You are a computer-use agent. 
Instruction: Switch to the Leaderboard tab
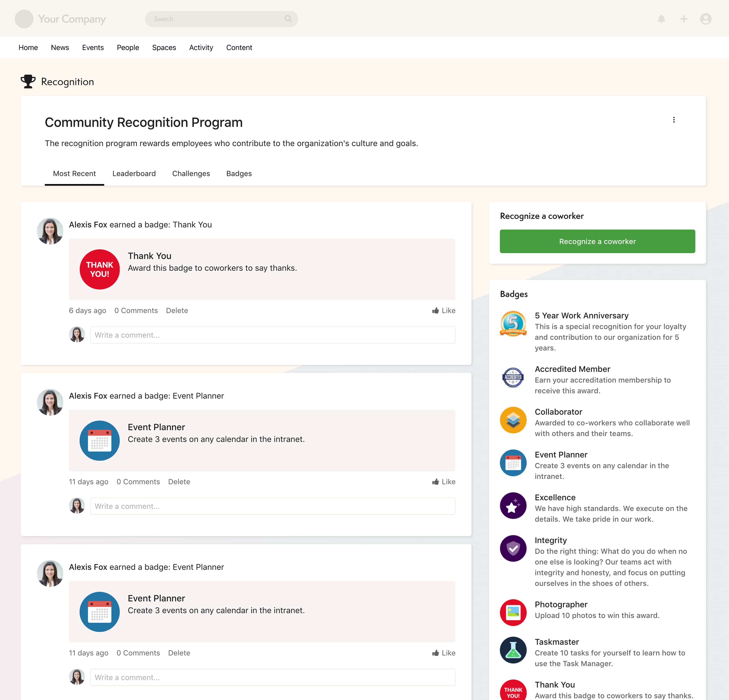tap(134, 174)
